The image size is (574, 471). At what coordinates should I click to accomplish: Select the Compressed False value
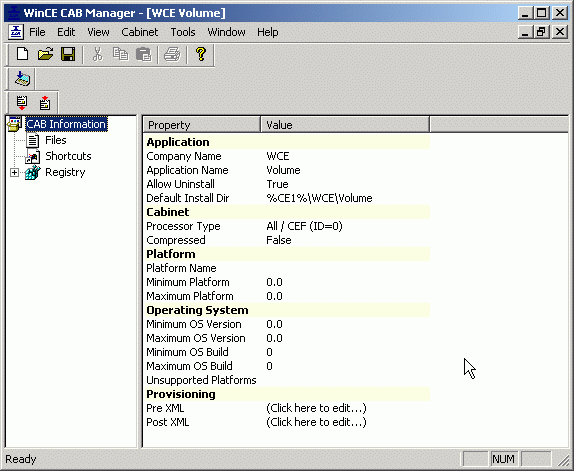pos(279,240)
